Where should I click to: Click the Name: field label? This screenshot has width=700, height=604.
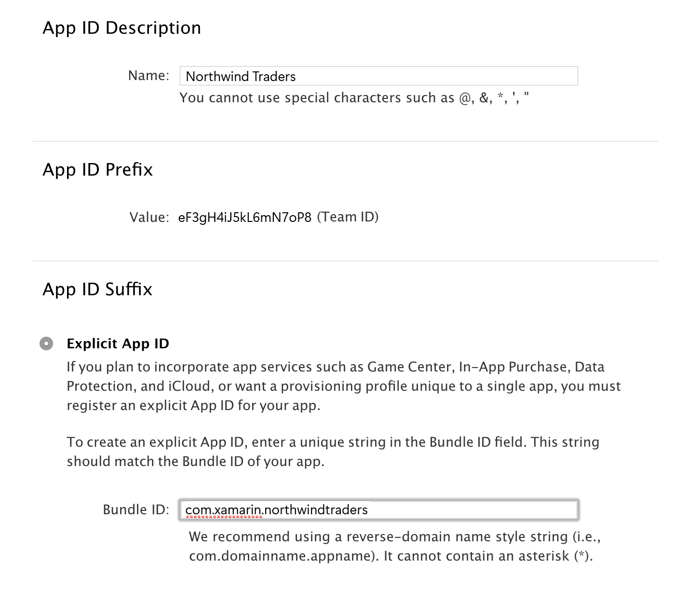tap(148, 75)
